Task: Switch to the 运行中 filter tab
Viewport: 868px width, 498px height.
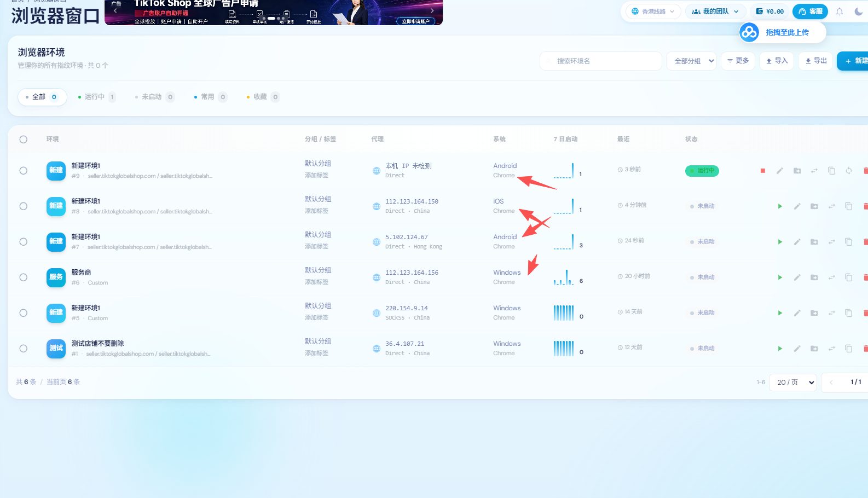Action: (96, 97)
